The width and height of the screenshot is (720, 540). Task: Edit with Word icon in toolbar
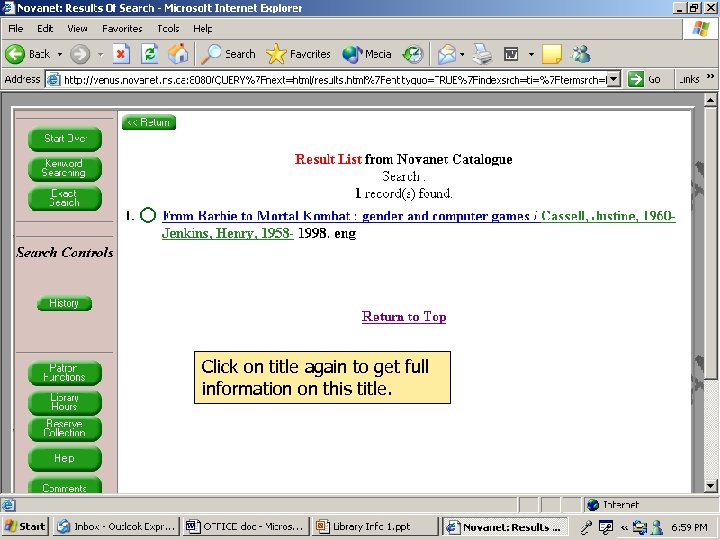point(511,54)
